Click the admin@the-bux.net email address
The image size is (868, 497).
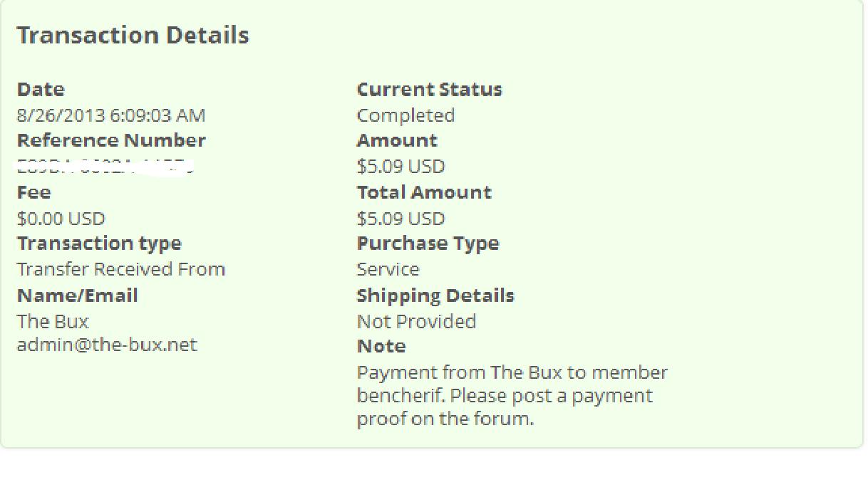107,345
